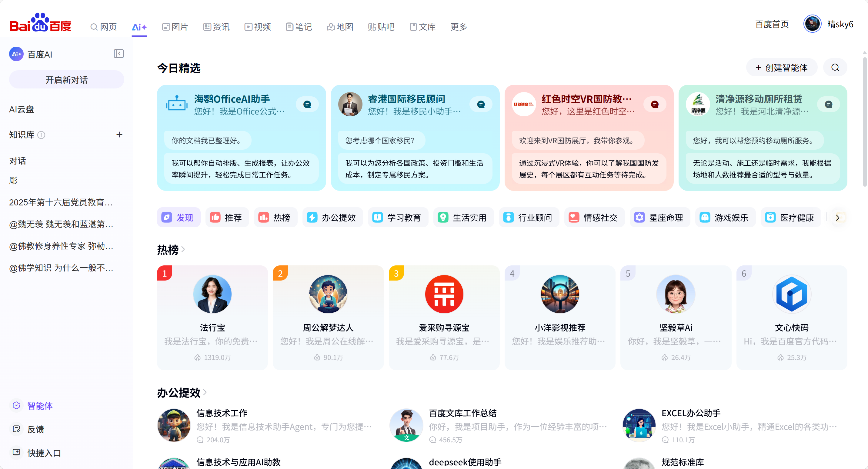The width and height of the screenshot is (868, 469).
Task: Click the 睿港国际移民顾问 avatar photo
Action: click(x=350, y=104)
